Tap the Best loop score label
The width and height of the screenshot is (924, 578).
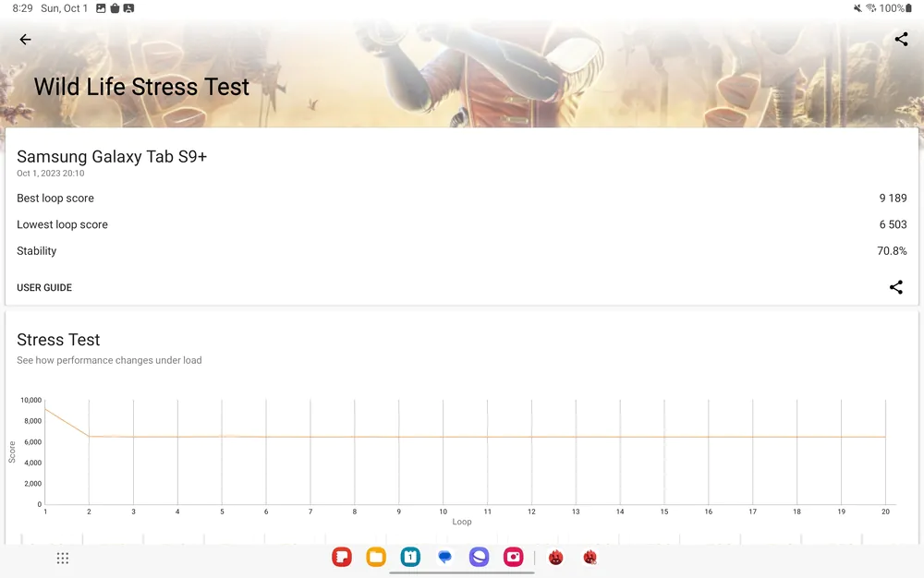tap(55, 199)
